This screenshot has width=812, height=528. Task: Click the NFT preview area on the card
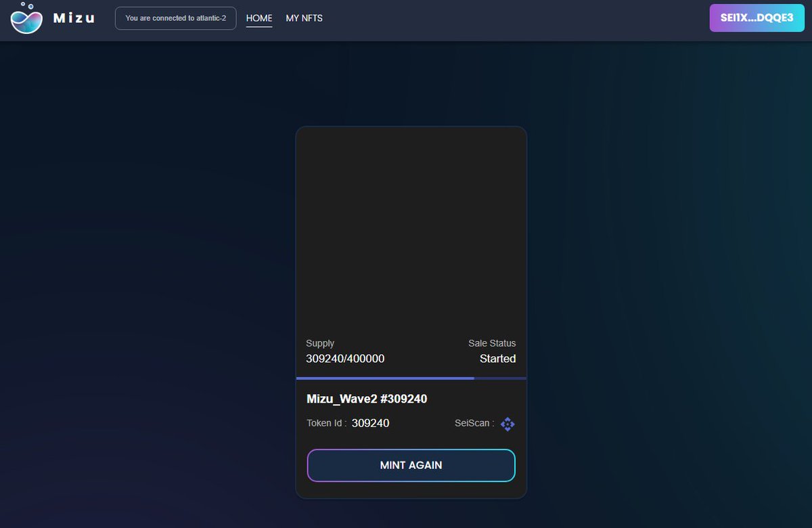411,230
